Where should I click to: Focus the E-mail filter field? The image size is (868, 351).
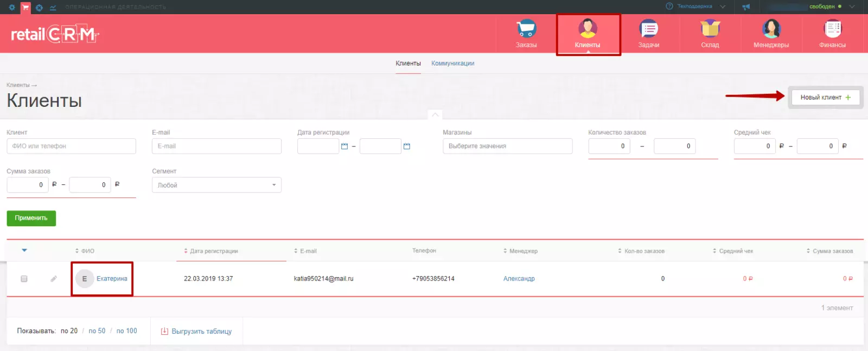tap(216, 146)
